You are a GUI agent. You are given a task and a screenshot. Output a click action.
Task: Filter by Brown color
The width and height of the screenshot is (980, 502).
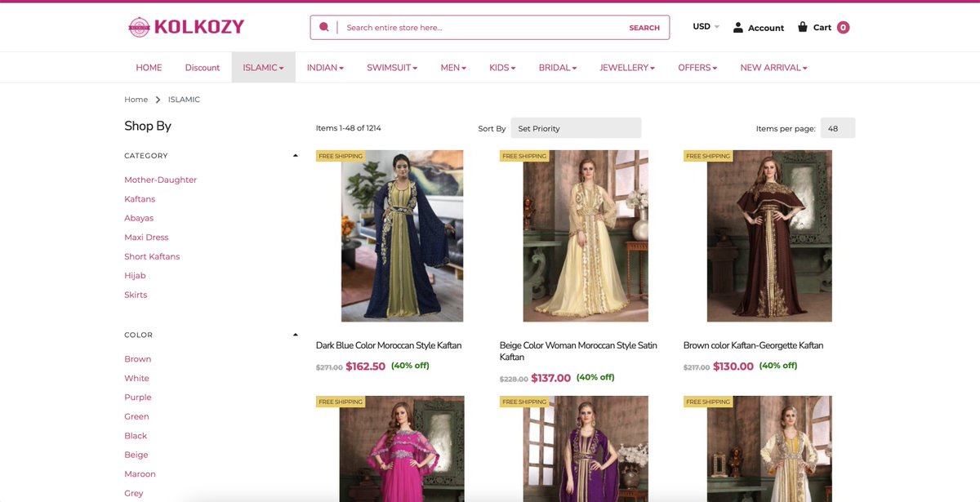137,359
